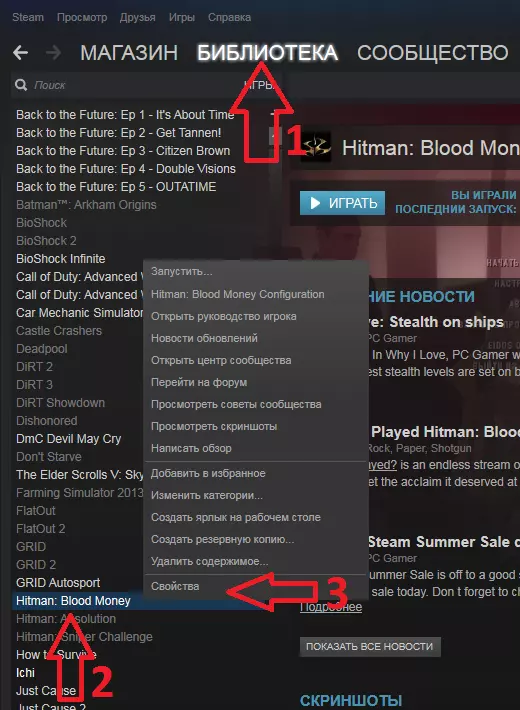520x710 pixels.
Task: Open the МАГАЗИН tab
Action: pos(129,53)
